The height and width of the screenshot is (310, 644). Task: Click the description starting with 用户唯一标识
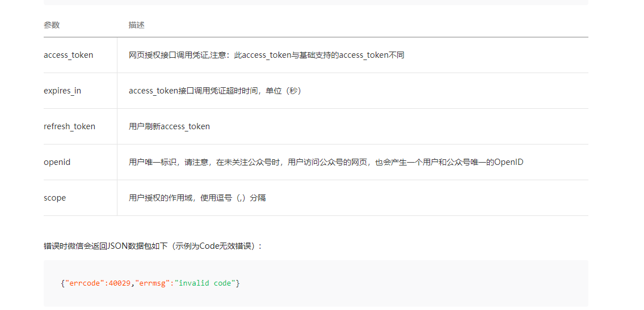pyautogui.click(x=326, y=162)
